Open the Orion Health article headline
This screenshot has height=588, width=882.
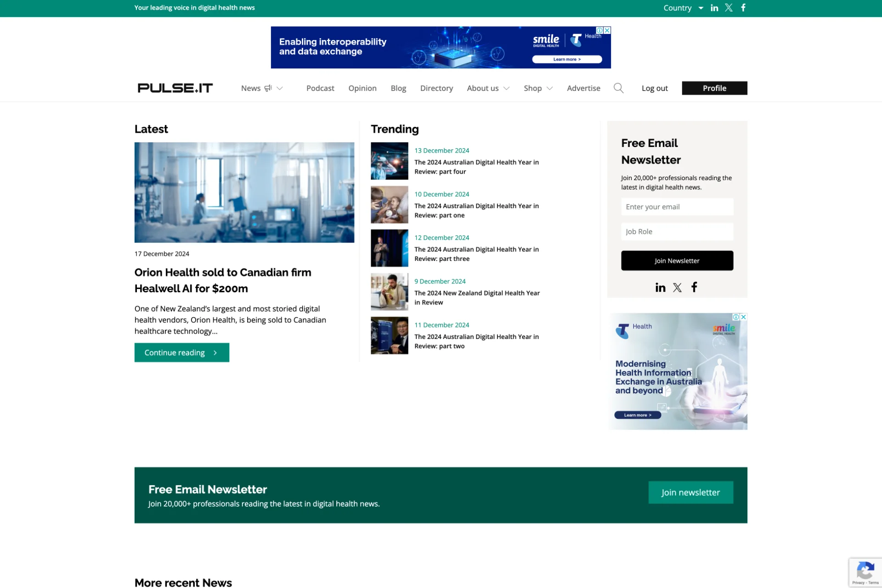(x=223, y=280)
